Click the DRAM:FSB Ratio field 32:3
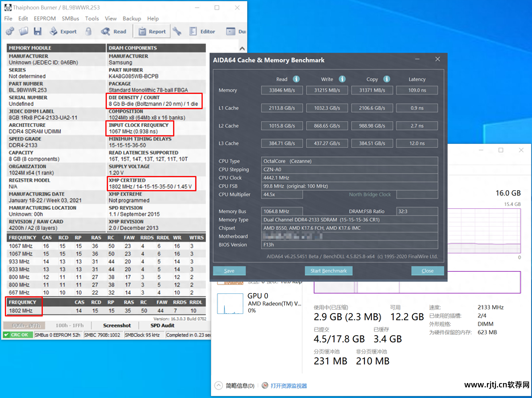The height and width of the screenshot is (398, 532). 417,211
